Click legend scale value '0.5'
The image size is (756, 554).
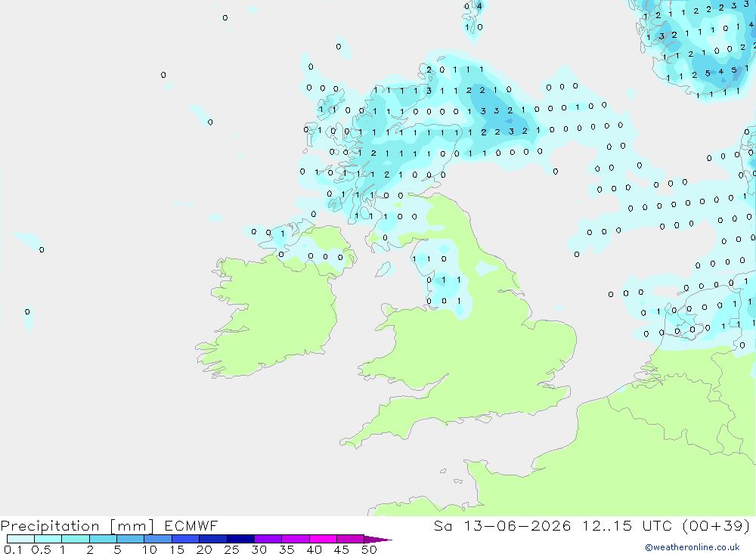point(41,549)
